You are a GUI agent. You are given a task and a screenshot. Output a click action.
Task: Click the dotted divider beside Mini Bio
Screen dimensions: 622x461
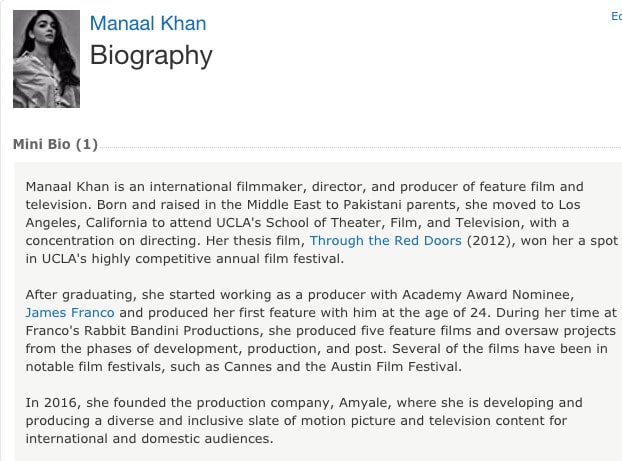tap(360, 147)
